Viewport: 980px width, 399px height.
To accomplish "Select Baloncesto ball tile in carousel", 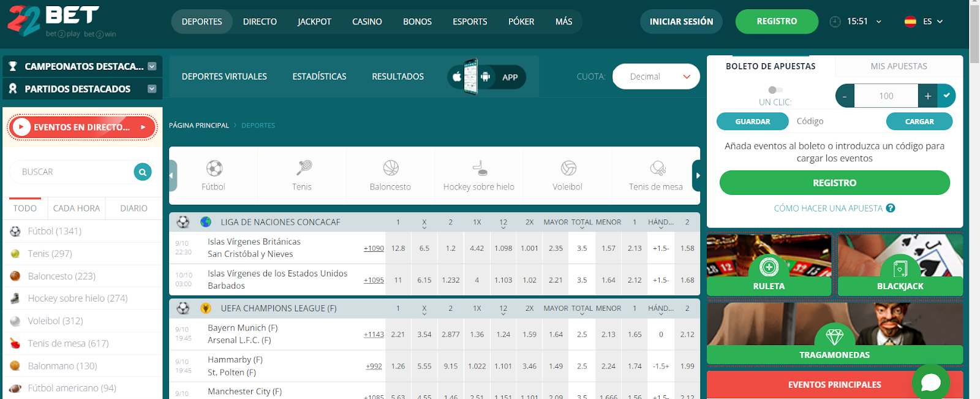I will (x=390, y=175).
